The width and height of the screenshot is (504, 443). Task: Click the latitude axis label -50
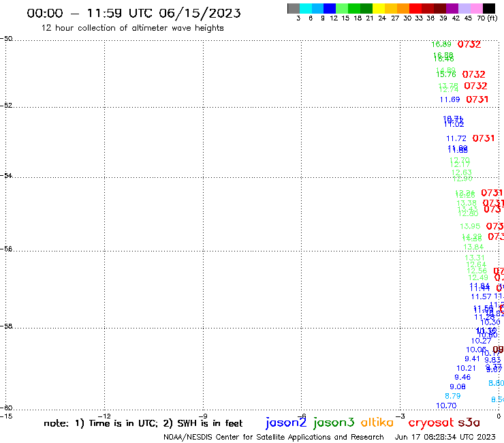(x=6, y=39)
